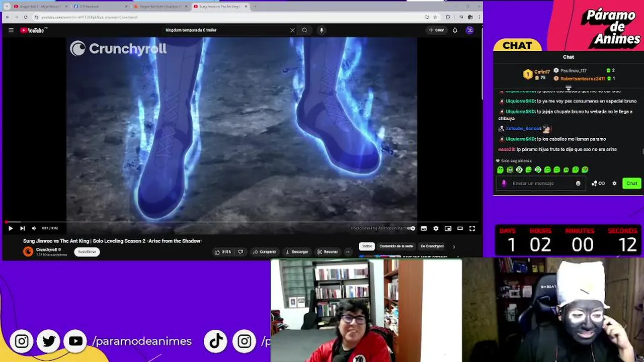
Task: Click the first green chat emote
Action: tap(500, 170)
